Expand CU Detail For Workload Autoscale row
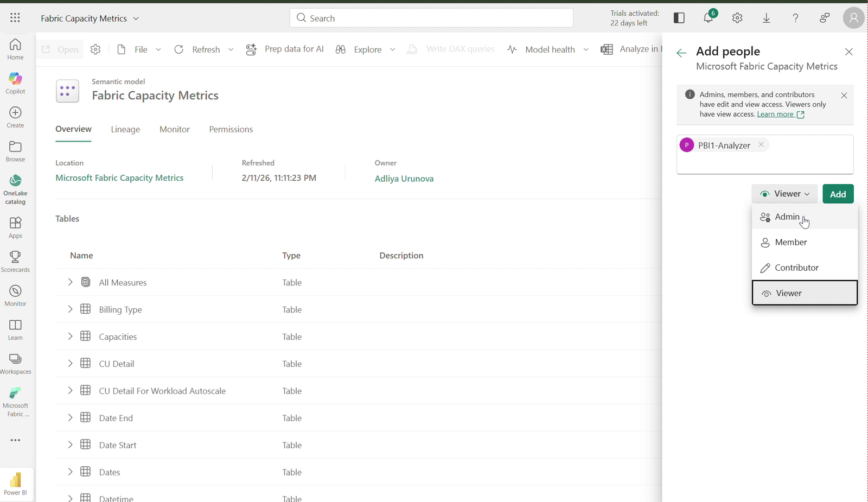 [70, 390]
